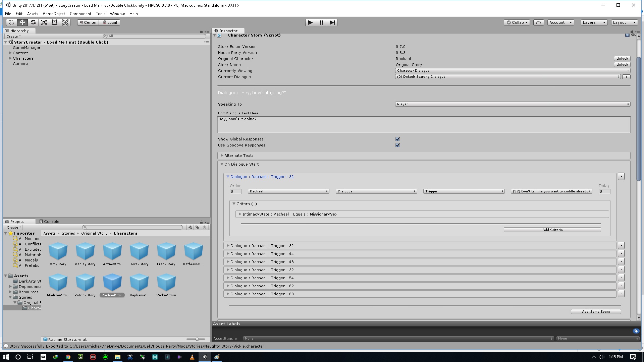Open File Explorer from the taskbar
This screenshot has width=644, height=362.
tap(117, 357)
